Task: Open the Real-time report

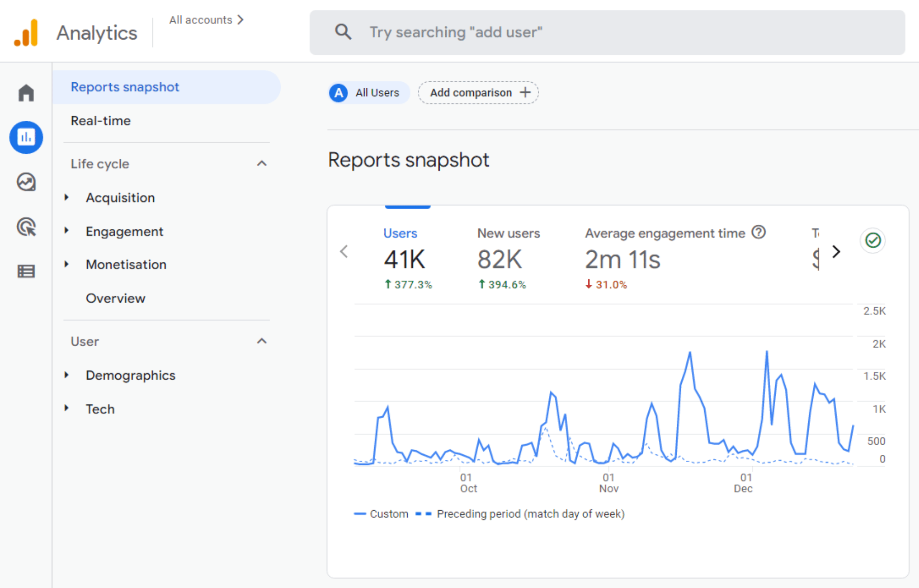Action: point(101,121)
